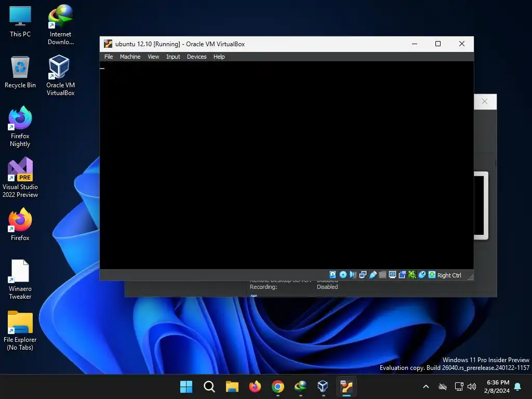Click the running VM taskbar button
The width and height of the screenshot is (532, 399).
[347, 387]
